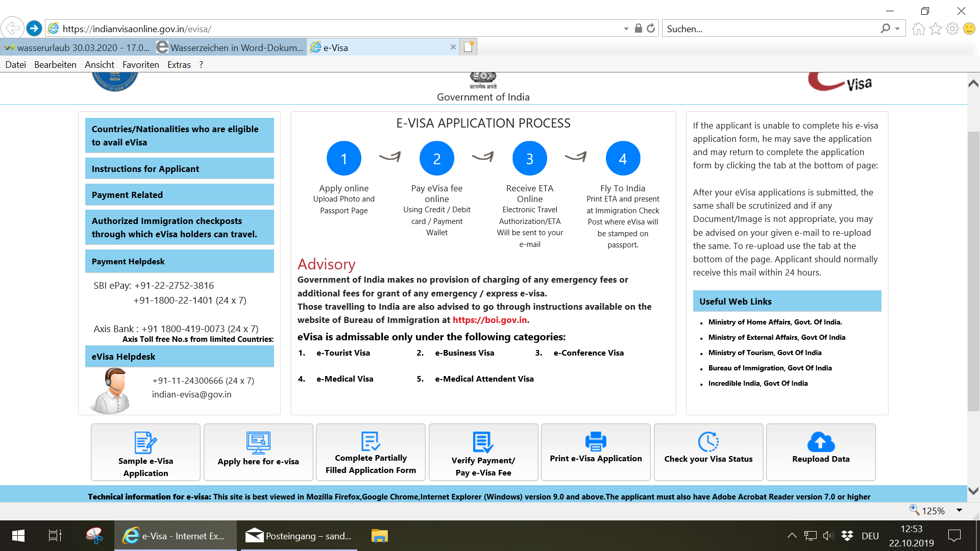Go to the browser home page icon

919,29
